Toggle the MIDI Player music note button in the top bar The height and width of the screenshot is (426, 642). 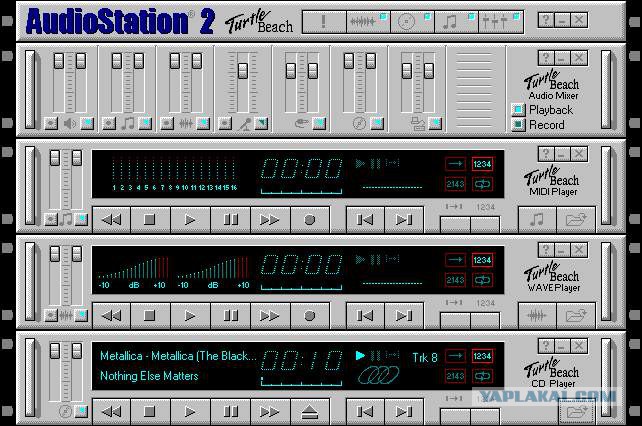tap(457, 22)
